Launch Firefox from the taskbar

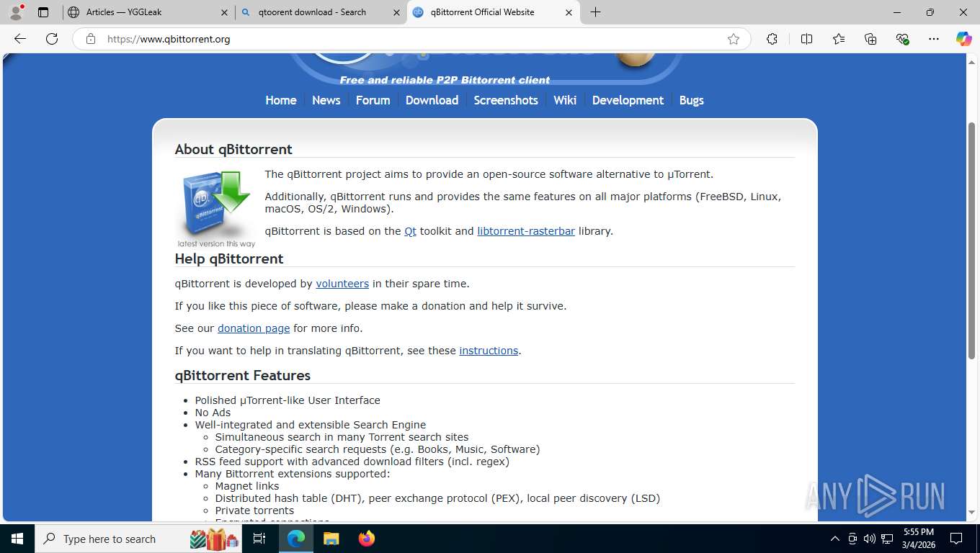click(367, 539)
